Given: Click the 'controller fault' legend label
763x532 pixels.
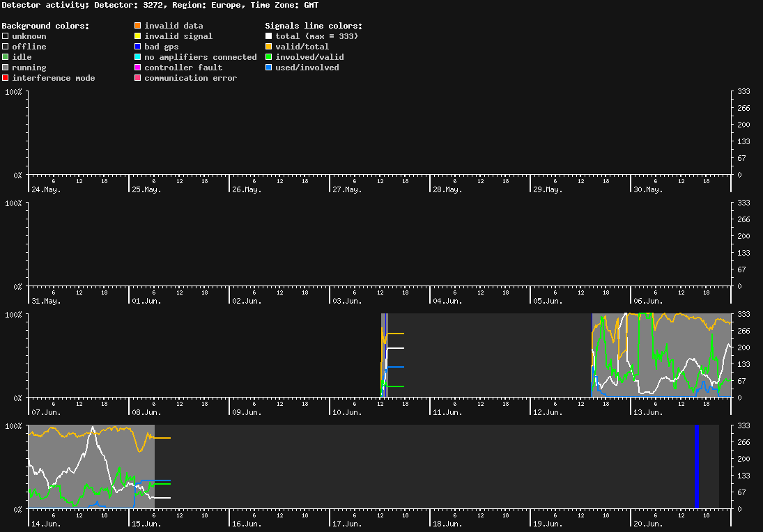Looking at the screenshot, I should [183, 68].
